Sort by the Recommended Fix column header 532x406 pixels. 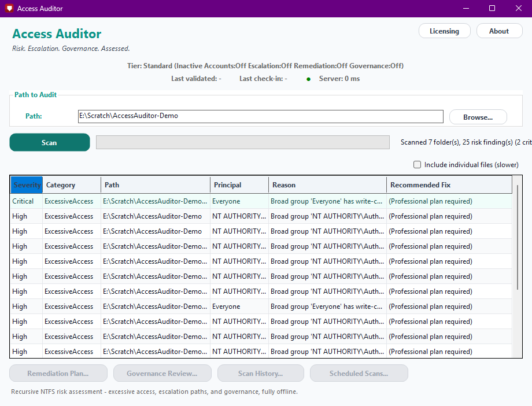(449, 185)
